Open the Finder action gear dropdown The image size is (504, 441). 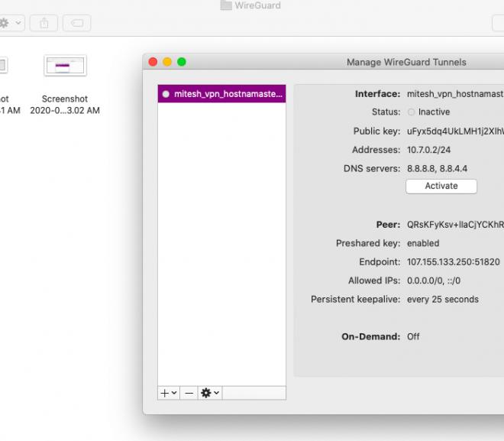(10, 23)
